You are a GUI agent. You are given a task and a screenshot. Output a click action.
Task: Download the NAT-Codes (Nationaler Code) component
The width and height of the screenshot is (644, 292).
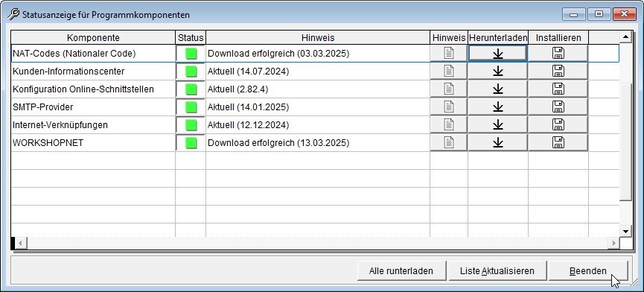(498, 54)
